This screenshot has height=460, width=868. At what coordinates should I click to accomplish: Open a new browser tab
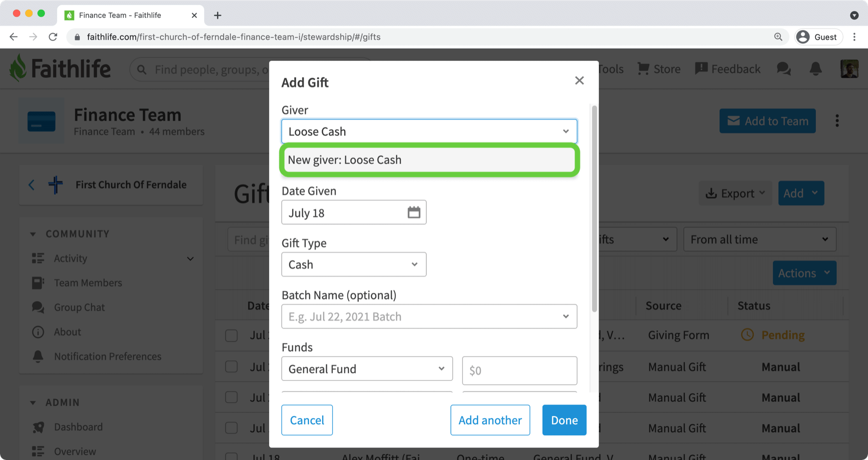coord(218,15)
